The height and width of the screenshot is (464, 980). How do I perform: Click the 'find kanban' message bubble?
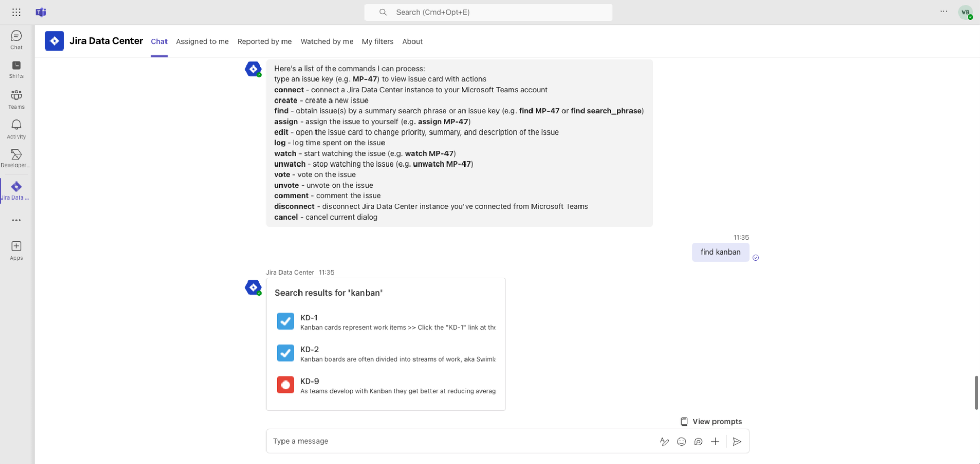(x=720, y=252)
